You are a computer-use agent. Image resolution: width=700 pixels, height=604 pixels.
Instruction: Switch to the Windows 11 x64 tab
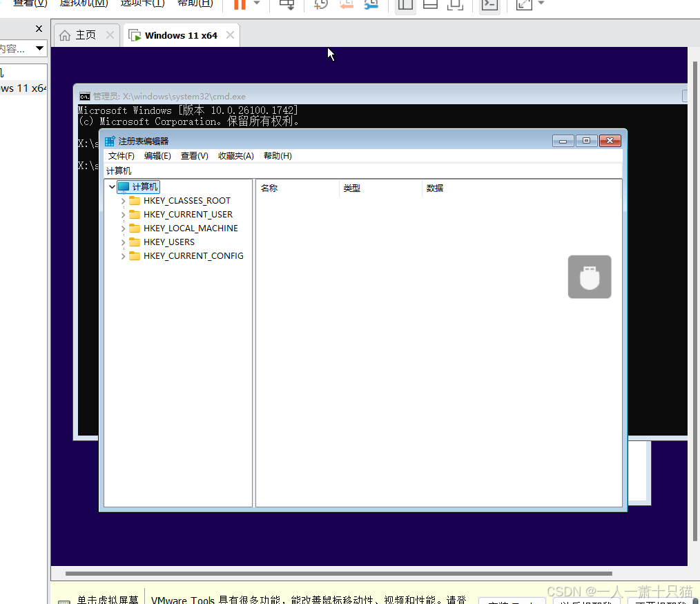tap(181, 35)
